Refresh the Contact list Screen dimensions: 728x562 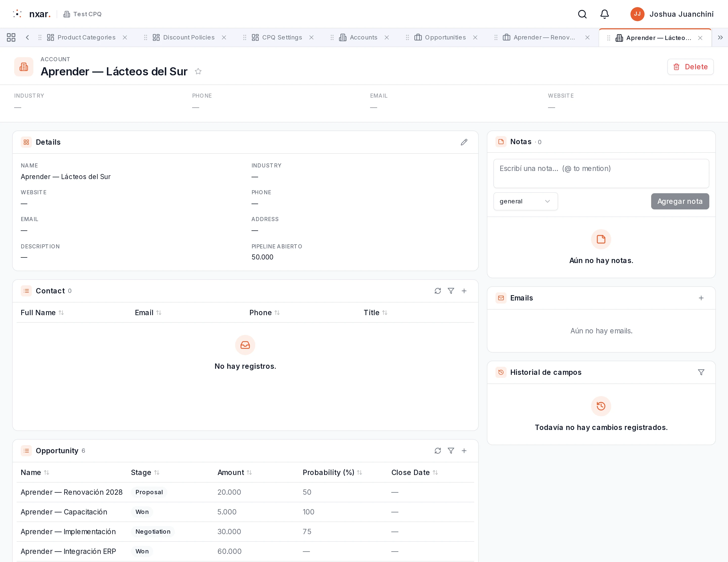click(437, 291)
